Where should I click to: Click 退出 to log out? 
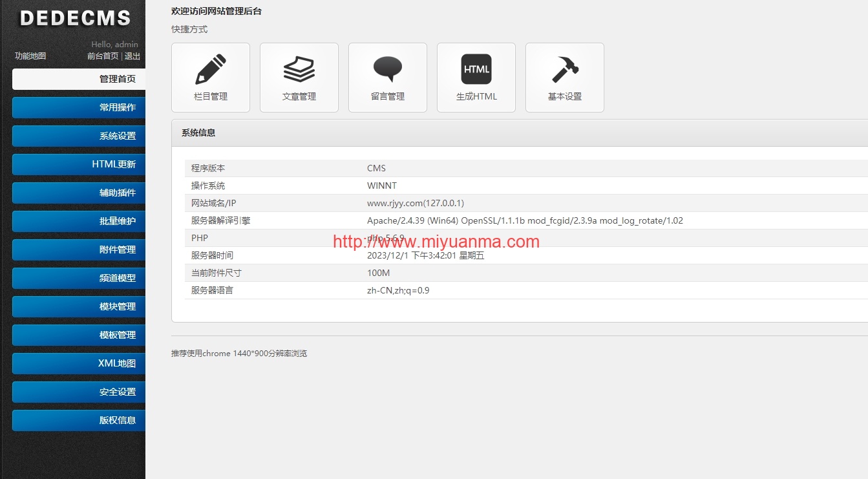pyautogui.click(x=132, y=56)
